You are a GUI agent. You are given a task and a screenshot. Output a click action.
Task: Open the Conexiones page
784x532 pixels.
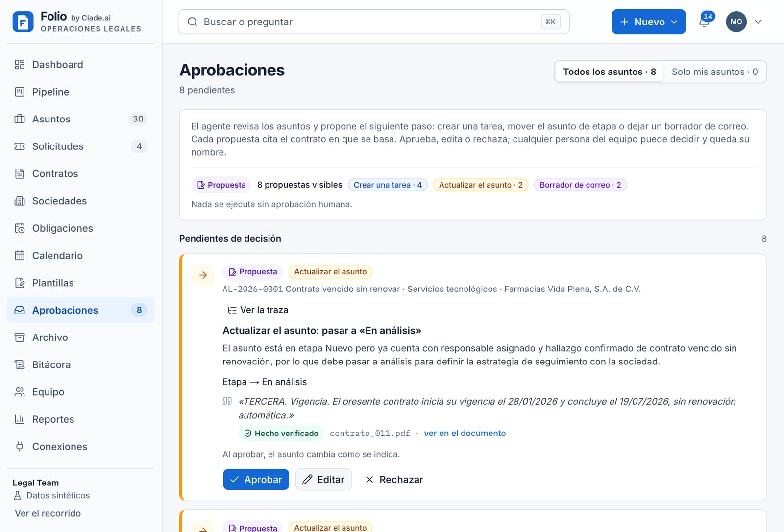click(81, 447)
